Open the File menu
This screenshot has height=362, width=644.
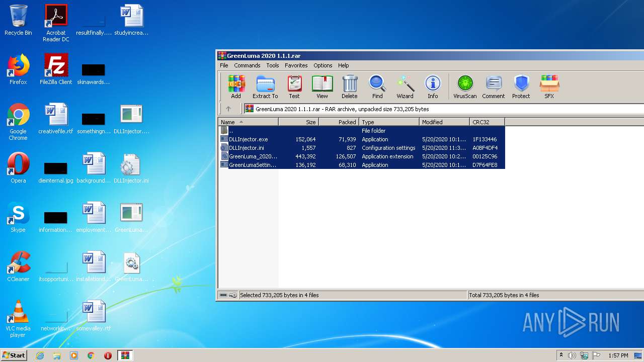pos(224,65)
